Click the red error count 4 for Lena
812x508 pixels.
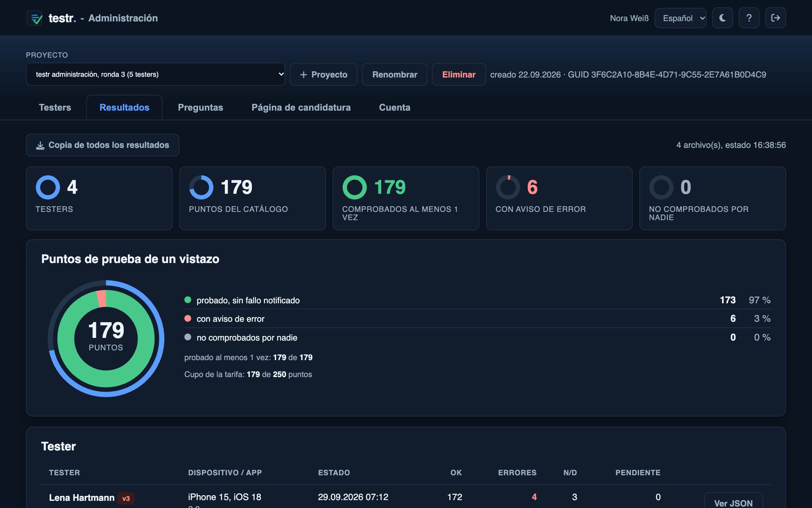[x=534, y=497]
